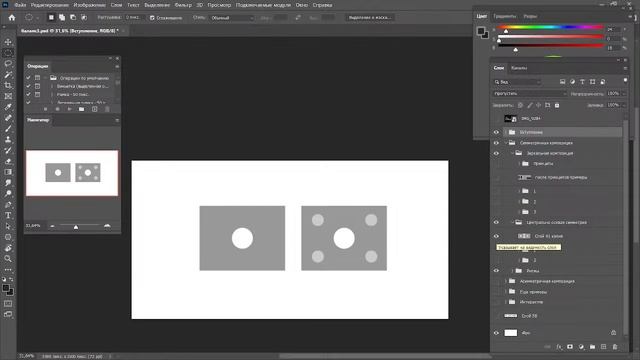Screen dimensions: 640x360
Task: Select the Horizontal Type tool
Action: tap(8, 215)
